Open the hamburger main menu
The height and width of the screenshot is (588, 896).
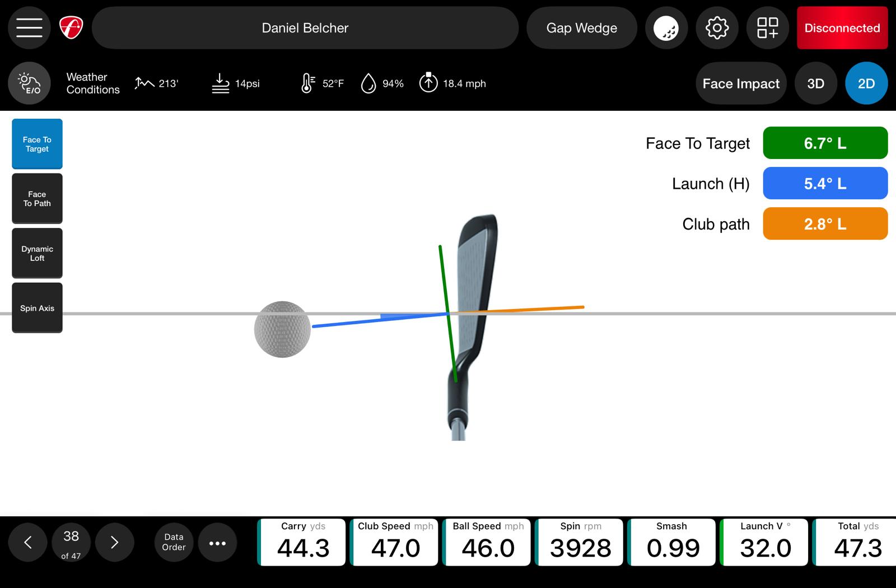(29, 27)
